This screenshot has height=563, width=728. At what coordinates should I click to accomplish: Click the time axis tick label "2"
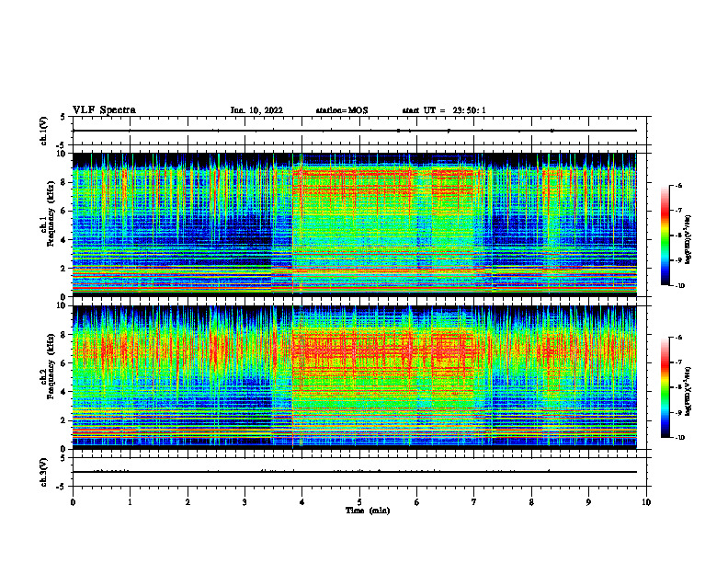coord(188,501)
